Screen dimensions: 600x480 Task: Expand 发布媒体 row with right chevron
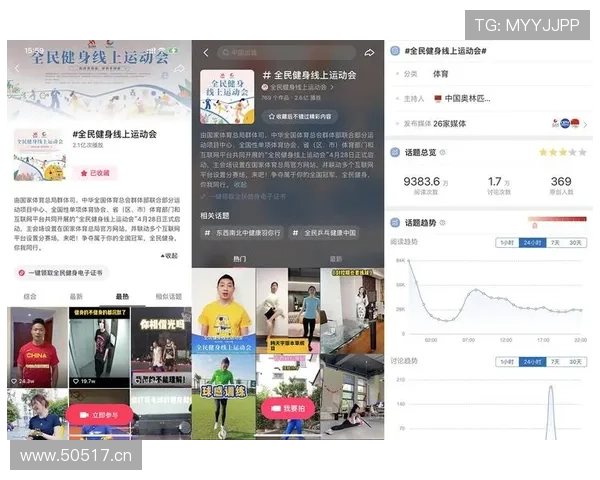(585, 124)
